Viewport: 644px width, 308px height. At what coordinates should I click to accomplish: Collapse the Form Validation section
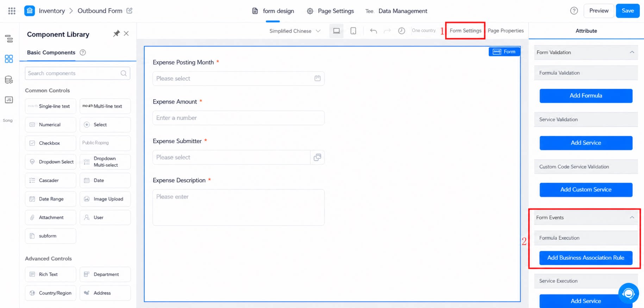coord(632,52)
